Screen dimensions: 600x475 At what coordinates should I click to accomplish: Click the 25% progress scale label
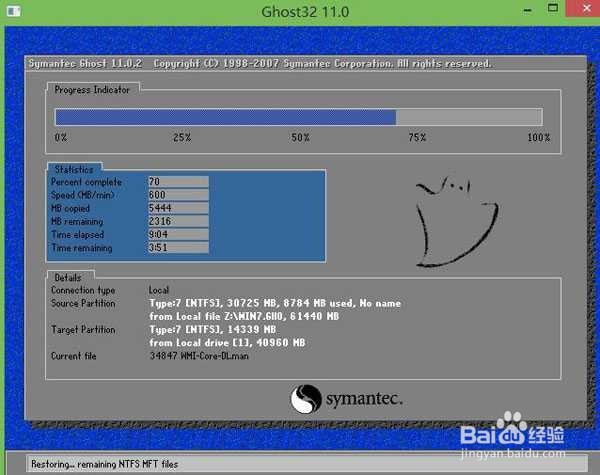[182, 137]
